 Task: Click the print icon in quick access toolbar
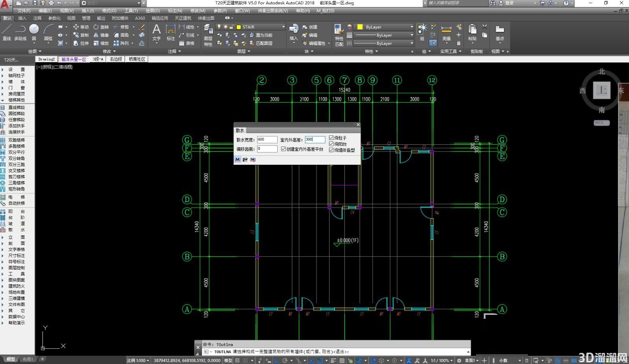(x=51, y=3)
